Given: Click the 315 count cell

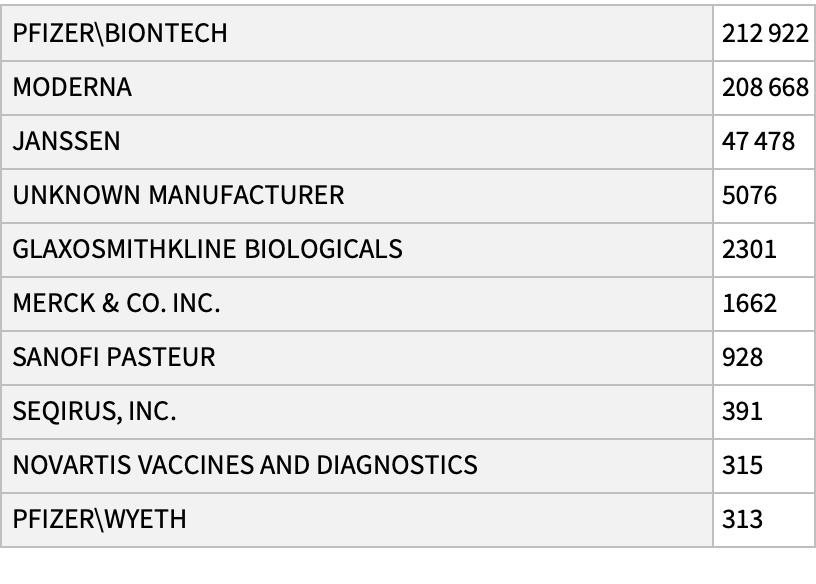Looking at the screenshot, I should click(742, 465).
